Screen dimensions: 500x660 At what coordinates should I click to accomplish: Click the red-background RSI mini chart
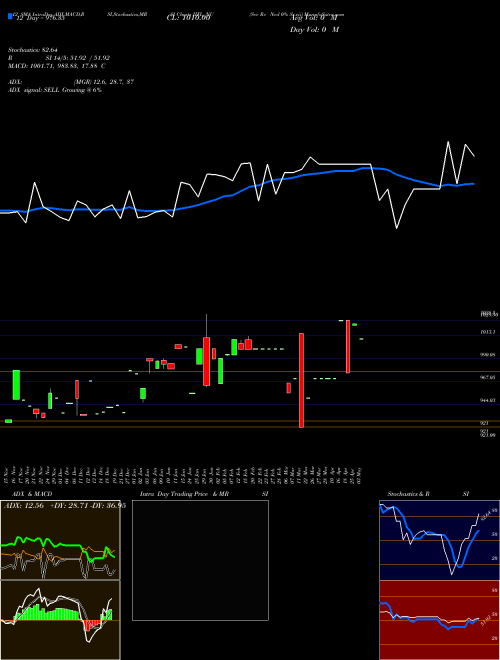tap(439, 620)
